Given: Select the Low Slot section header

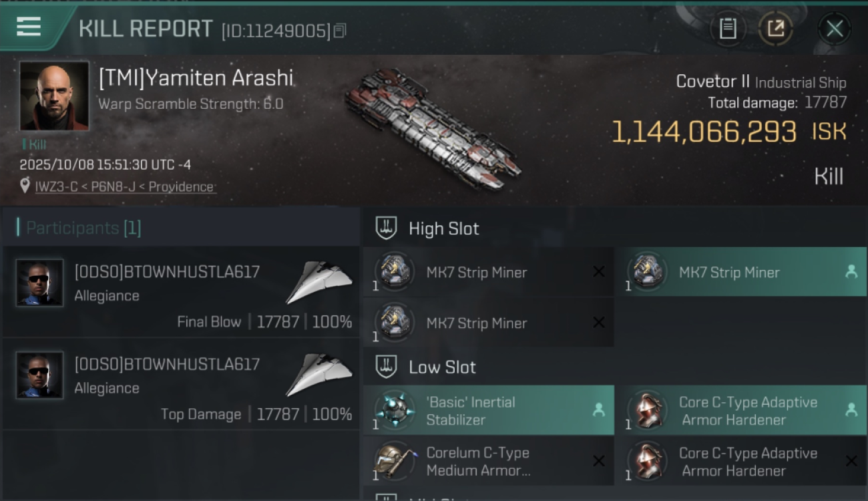Looking at the screenshot, I should [442, 367].
